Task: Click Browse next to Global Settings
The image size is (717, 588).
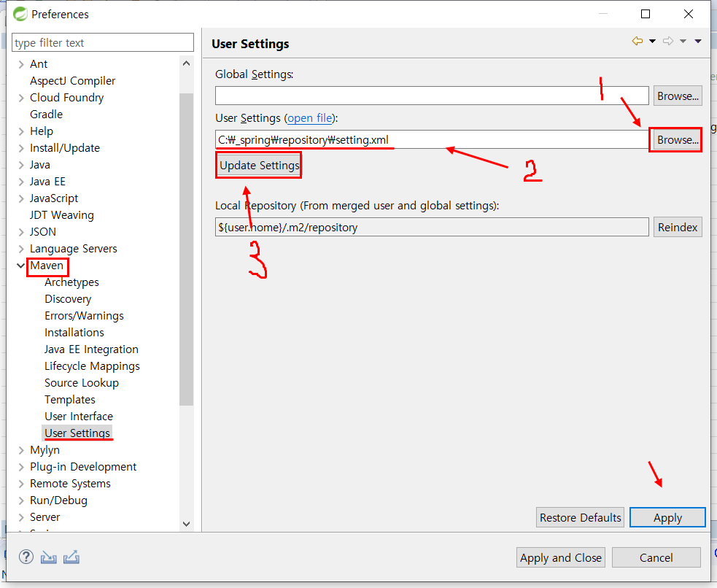Action: (678, 96)
